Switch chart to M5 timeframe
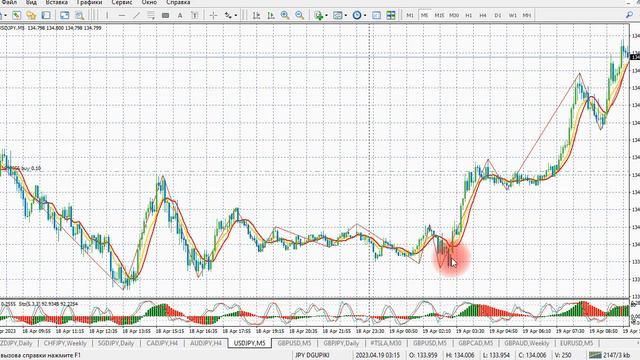 [x=424, y=16]
